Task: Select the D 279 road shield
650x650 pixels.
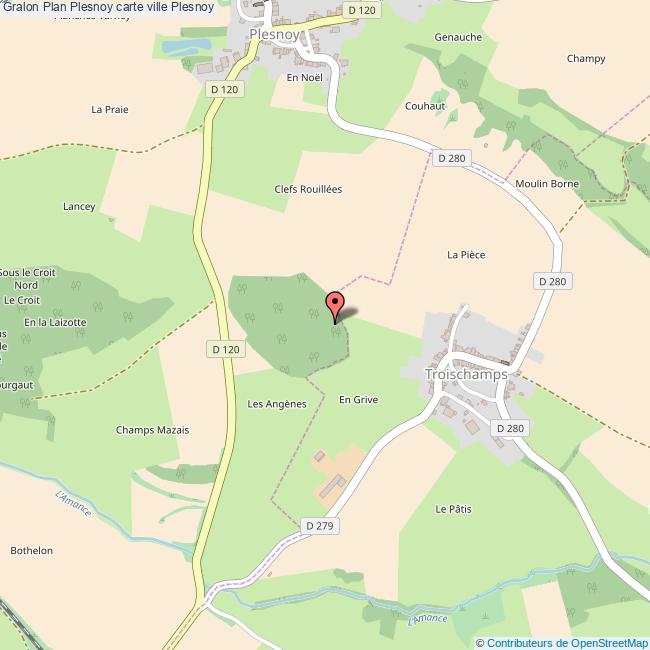Action: pyautogui.click(x=320, y=526)
